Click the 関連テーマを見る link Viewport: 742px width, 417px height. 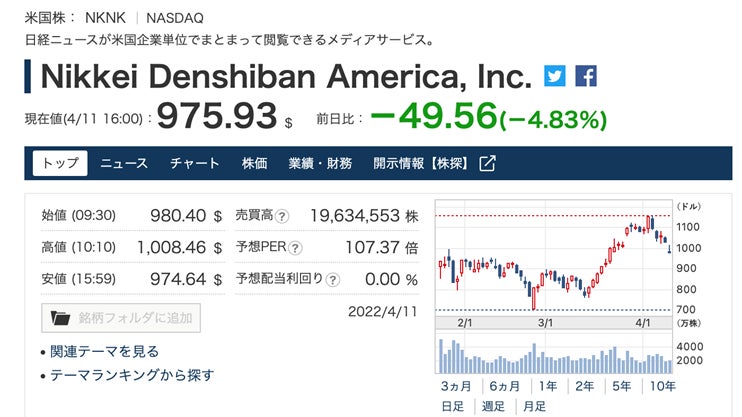pyautogui.click(x=105, y=352)
